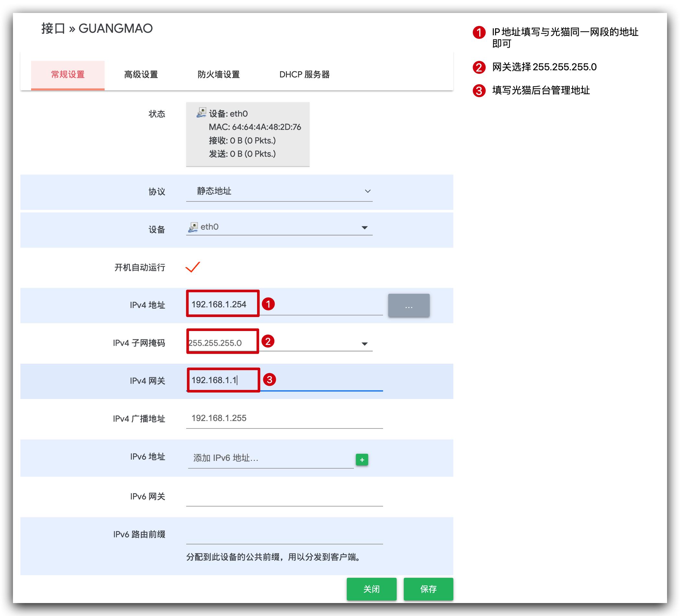Switch to the 高级设置 tab
680x616 pixels.
coord(141,74)
